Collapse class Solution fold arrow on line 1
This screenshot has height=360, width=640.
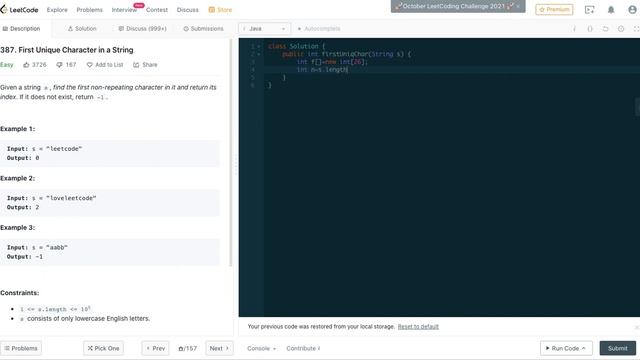click(258, 47)
